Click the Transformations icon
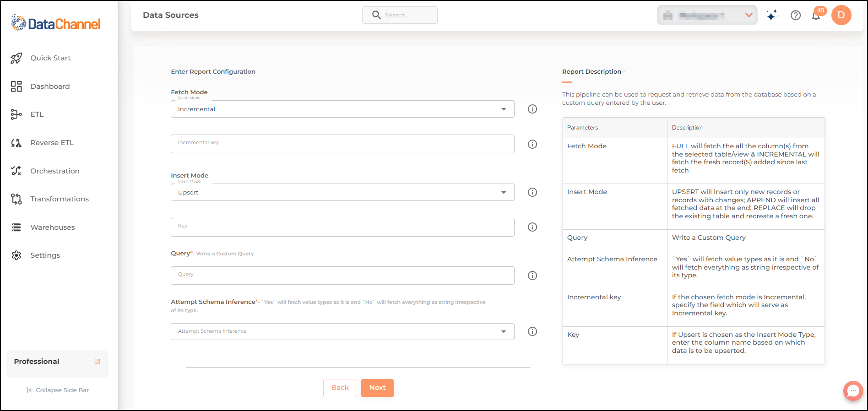Image resolution: width=868 pixels, height=411 pixels. 16,199
